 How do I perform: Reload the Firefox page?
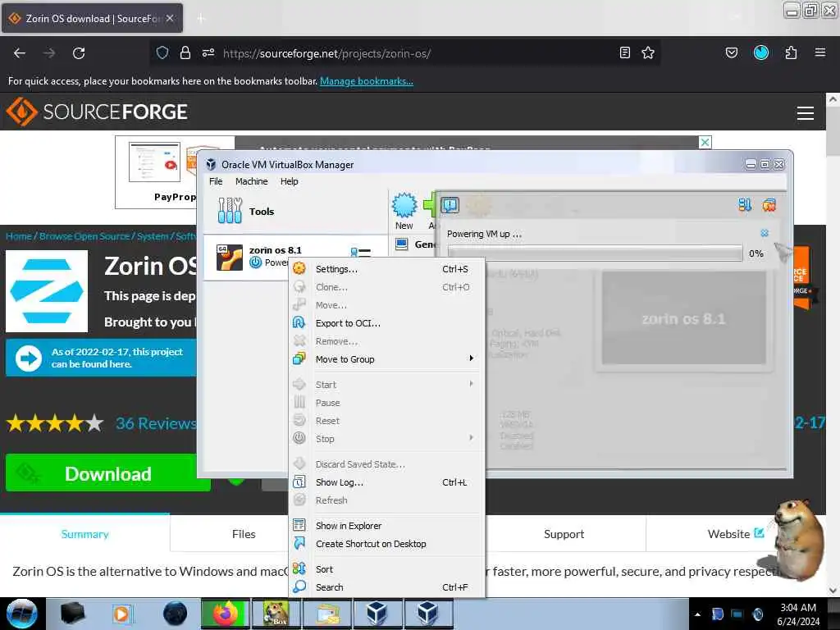tap(79, 53)
